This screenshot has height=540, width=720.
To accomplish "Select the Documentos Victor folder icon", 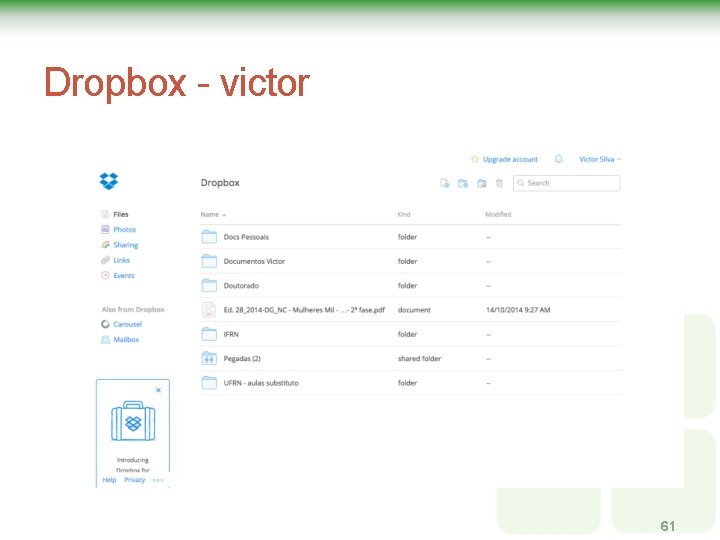I will click(209, 261).
